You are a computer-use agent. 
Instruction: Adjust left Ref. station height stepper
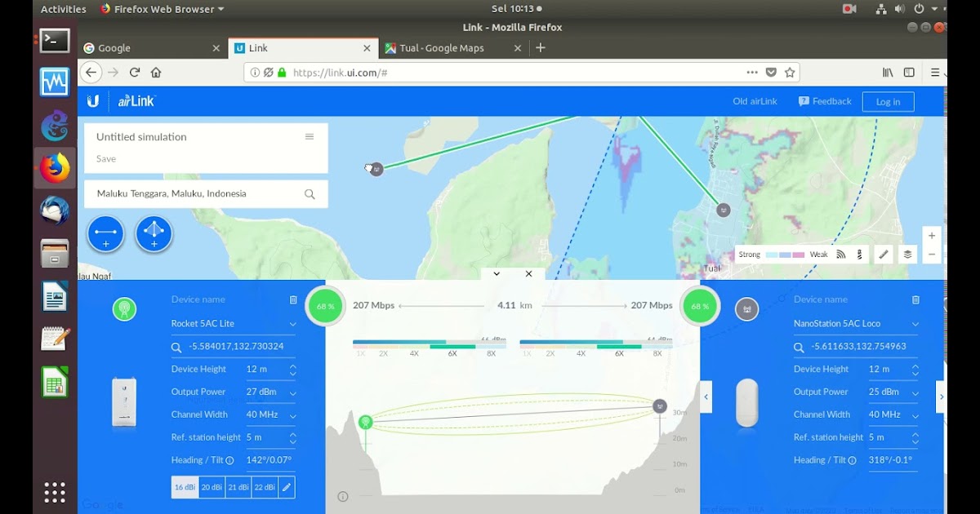point(292,438)
